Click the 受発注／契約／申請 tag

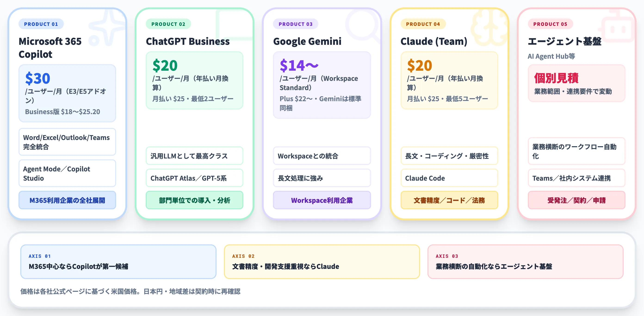pyautogui.click(x=576, y=200)
